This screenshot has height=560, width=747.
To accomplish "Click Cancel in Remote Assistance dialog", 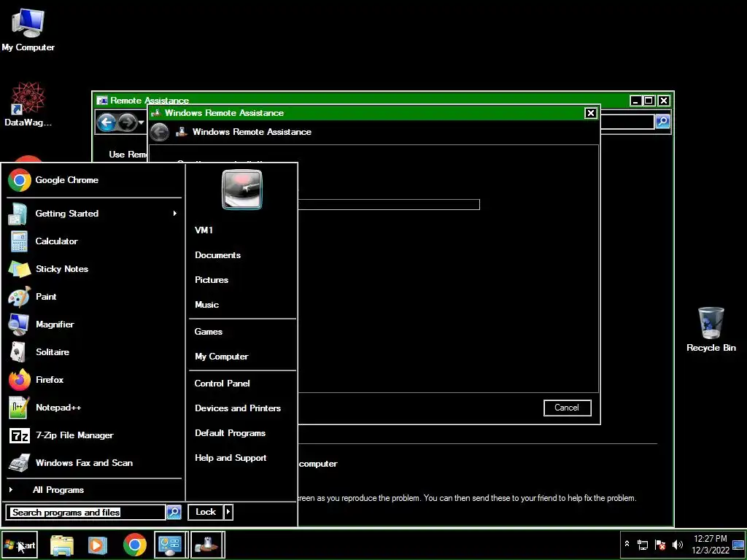I will [567, 408].
